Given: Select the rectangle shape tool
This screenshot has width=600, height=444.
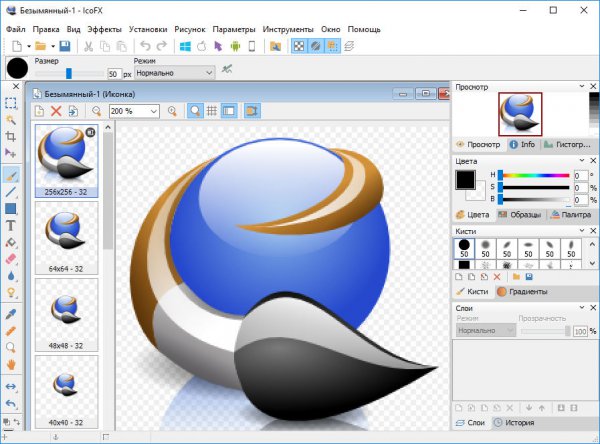Looking at the screenshot, I should point(11,209).
